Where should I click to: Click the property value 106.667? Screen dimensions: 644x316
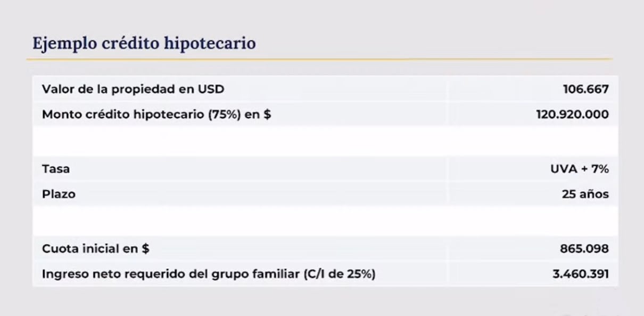pyautogui.click(x=585, y=89)
